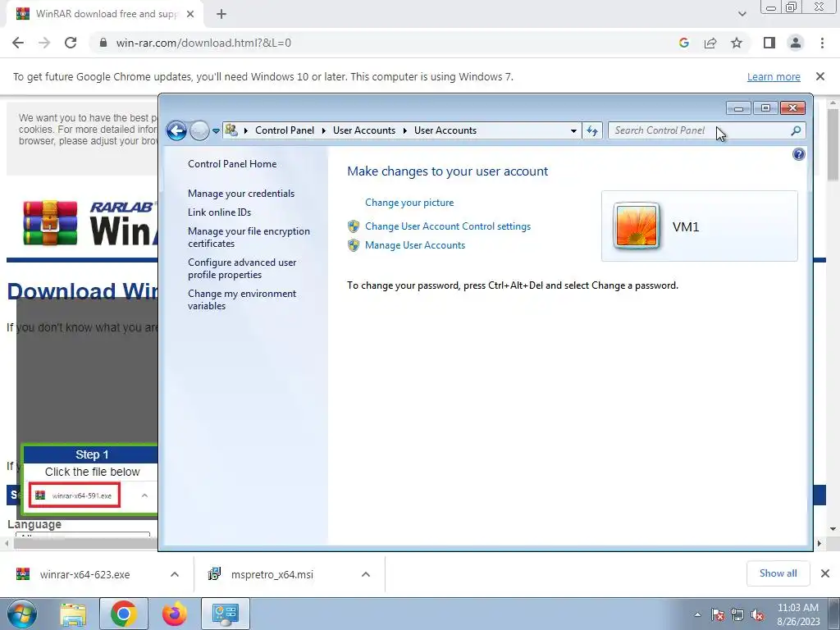Close the WinRAR download tab

pos(189,14)
